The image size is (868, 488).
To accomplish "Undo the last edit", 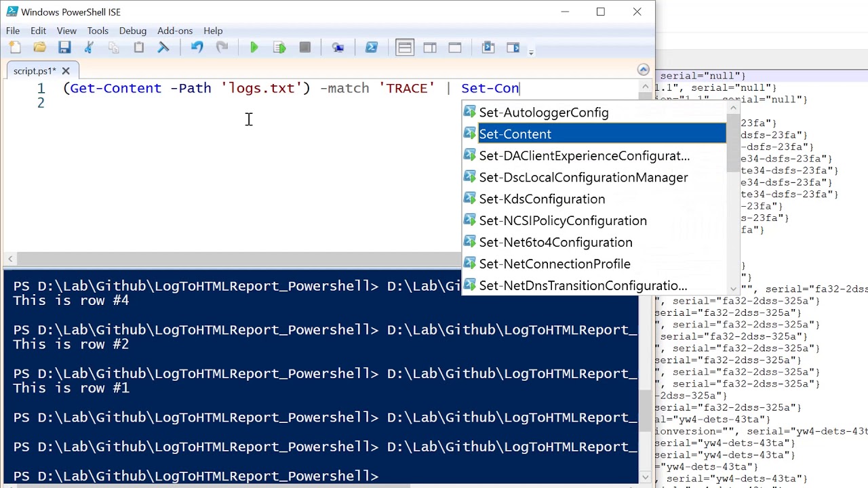I will 197,47.
